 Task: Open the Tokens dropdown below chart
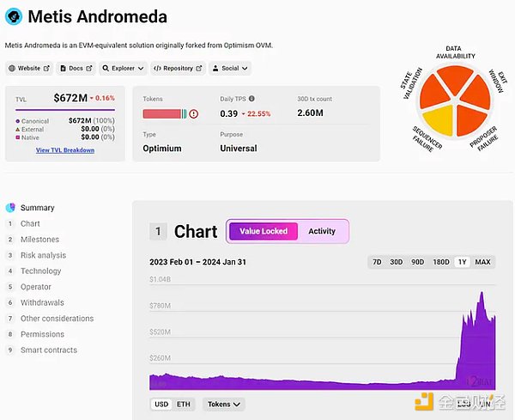(x=224, y=404)
